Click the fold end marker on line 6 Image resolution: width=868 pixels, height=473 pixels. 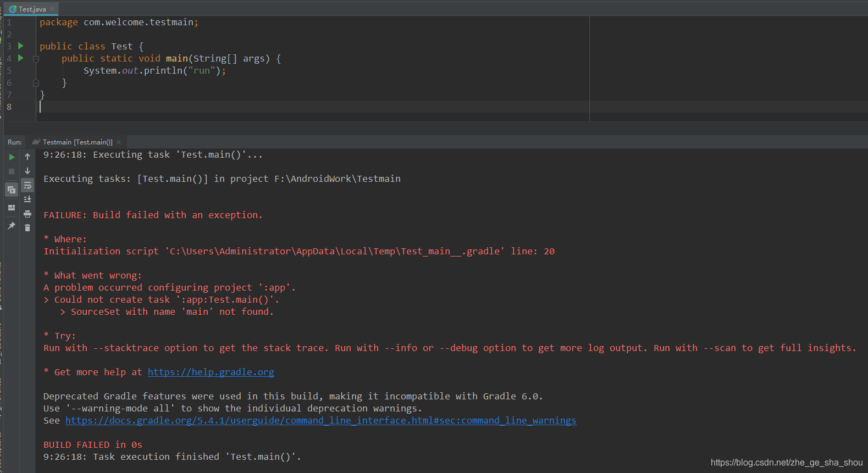[x=36, y=83]
